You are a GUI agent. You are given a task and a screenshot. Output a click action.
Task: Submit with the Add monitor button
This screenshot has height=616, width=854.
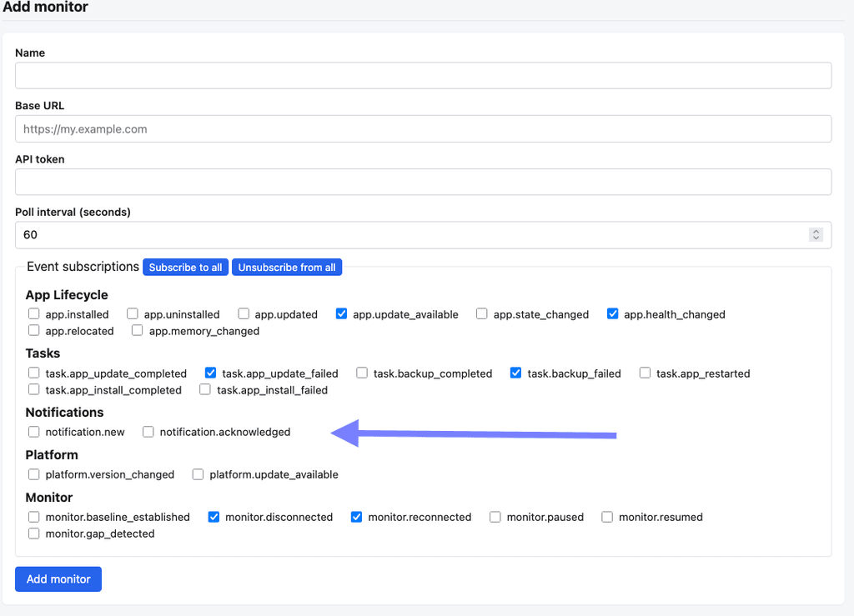click(58, 579)
